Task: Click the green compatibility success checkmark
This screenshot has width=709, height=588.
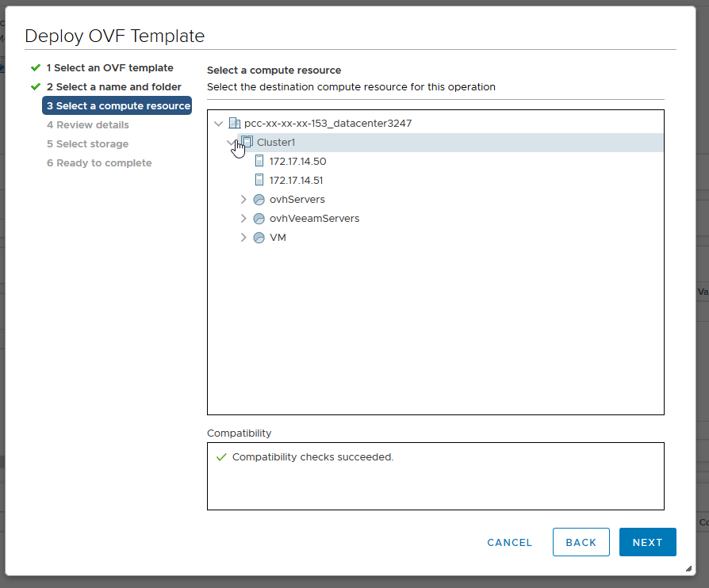Action: click(221, 457)
